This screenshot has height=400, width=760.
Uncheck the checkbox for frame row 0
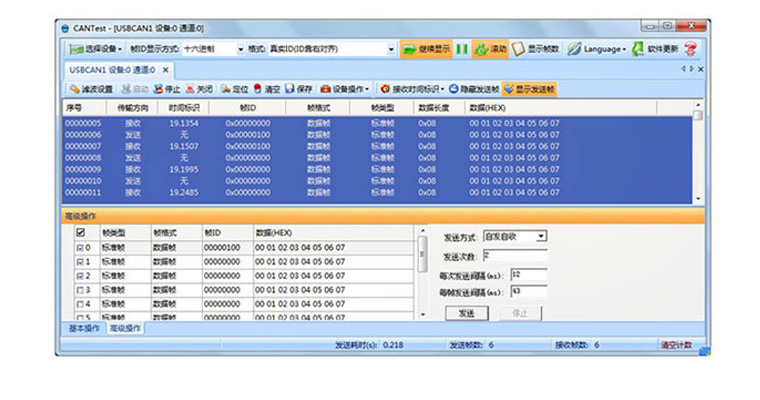[x=80, y=247]
